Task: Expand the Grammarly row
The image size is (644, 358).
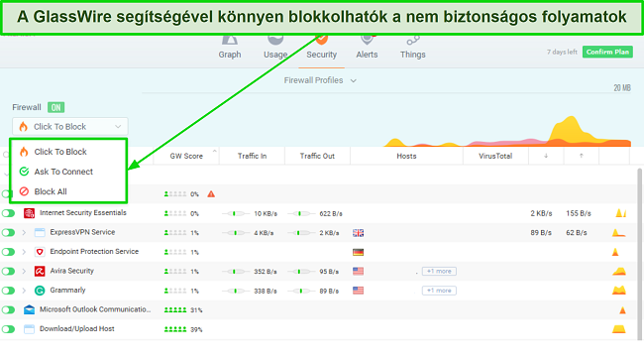Action: click(24, 291)
